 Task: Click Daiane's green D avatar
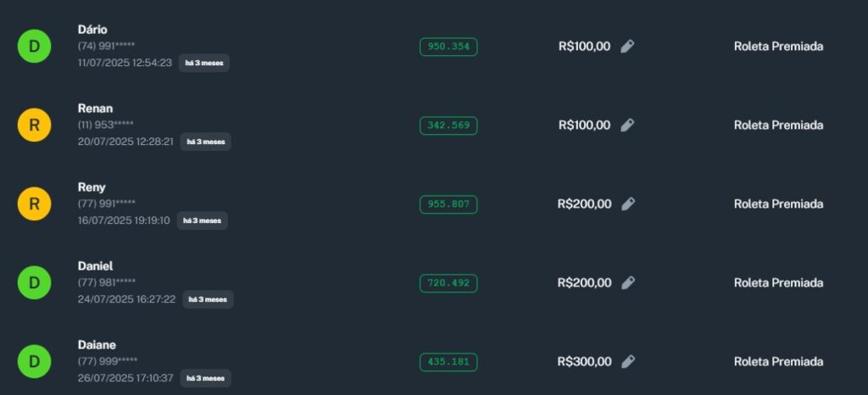pyautogui.click(x=34, y=362)
